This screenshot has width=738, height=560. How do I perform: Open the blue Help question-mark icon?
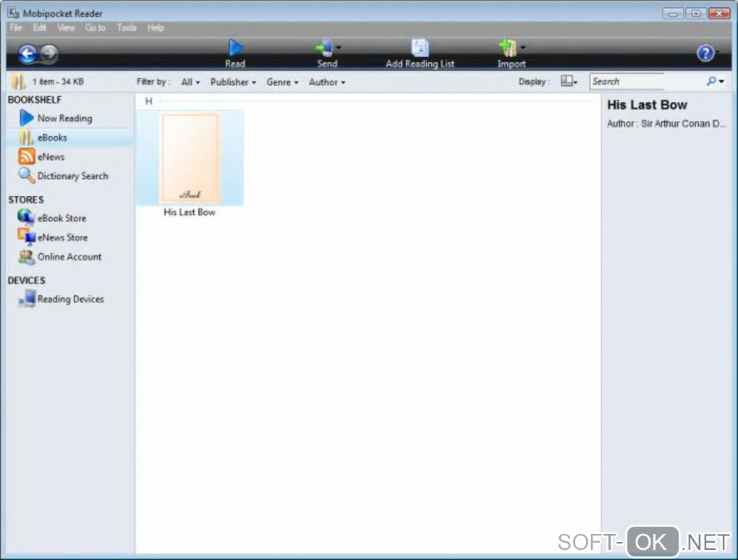(705, 53)
